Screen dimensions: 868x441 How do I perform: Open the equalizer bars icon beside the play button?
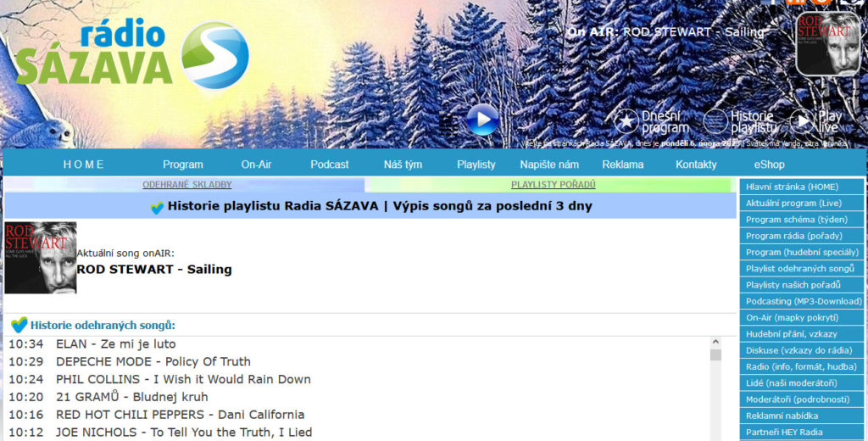click(x=448, y=125)
